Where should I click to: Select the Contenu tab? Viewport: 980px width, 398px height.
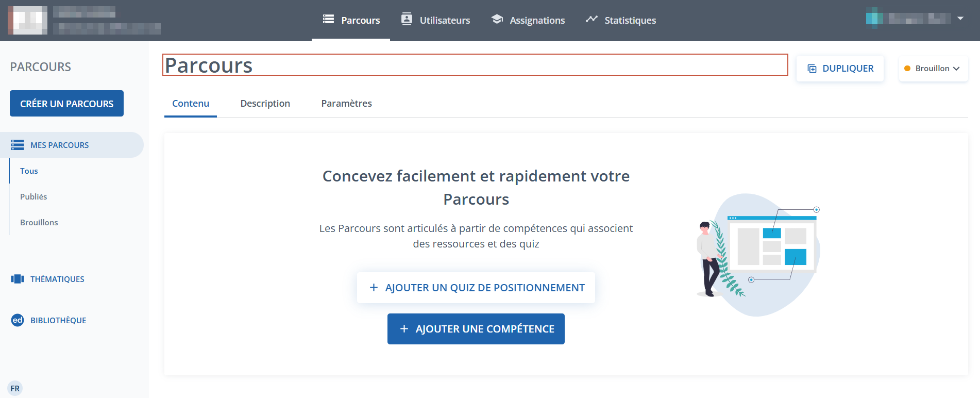click(191, 104)
